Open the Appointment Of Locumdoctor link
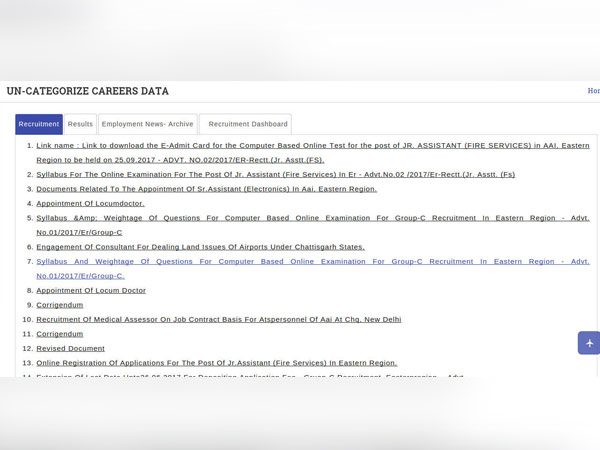Image resolution: width=600 pixels, height=450 pixels. 90,204
